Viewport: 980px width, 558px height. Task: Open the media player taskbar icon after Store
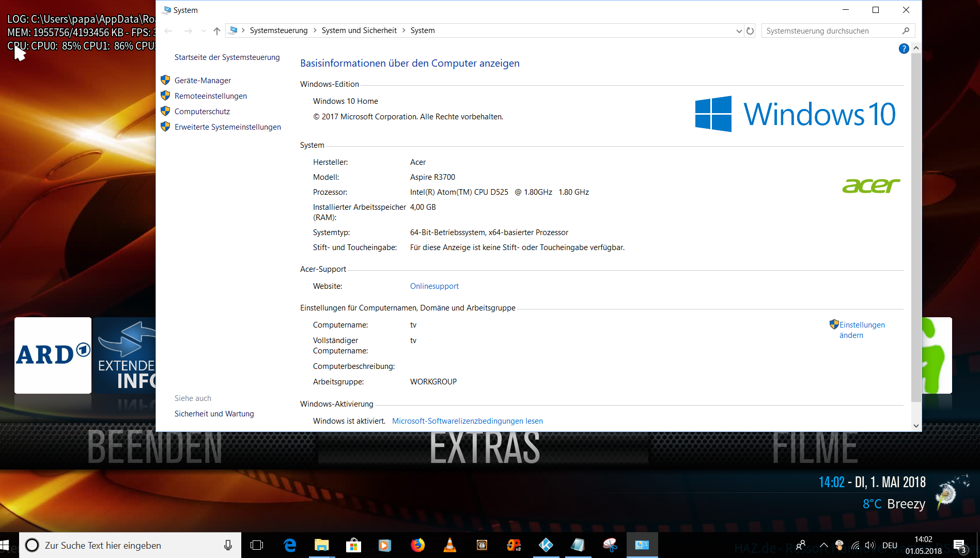385,545
